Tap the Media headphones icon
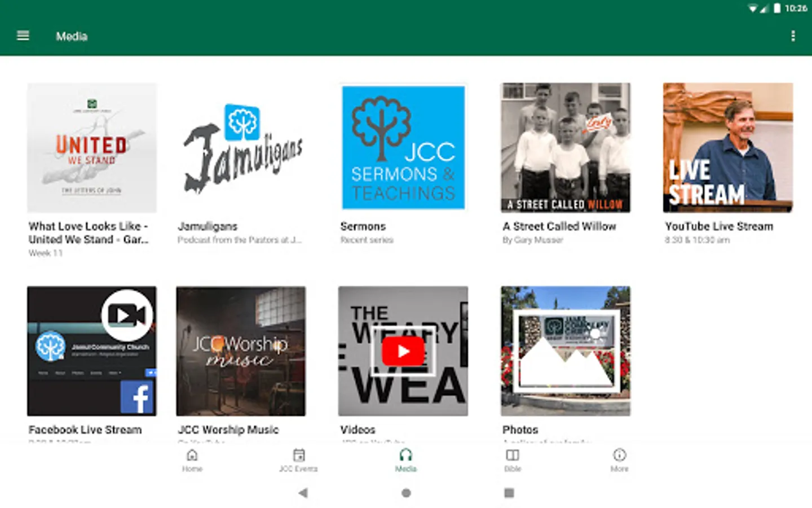812x508 pixels. [x=405, y=455]
